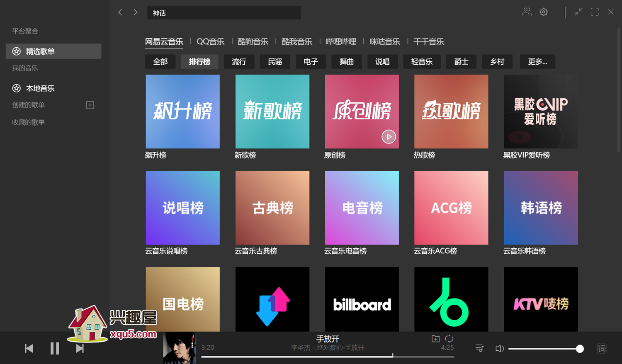Open the billboard chart cover

pyautogui.click(x=362, y=299)
